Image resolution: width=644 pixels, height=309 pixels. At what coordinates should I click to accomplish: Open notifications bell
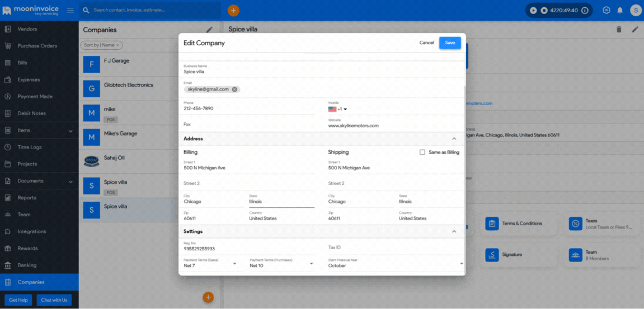[x=620, y=10]
